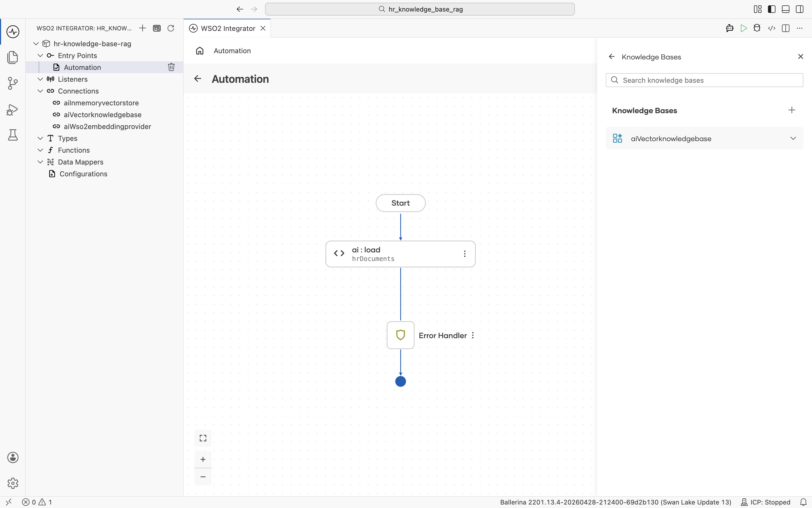Click ICP: Stopped status item
This screenshot has height=508, width=812.
pyautogui.click(x=766, y=502)
